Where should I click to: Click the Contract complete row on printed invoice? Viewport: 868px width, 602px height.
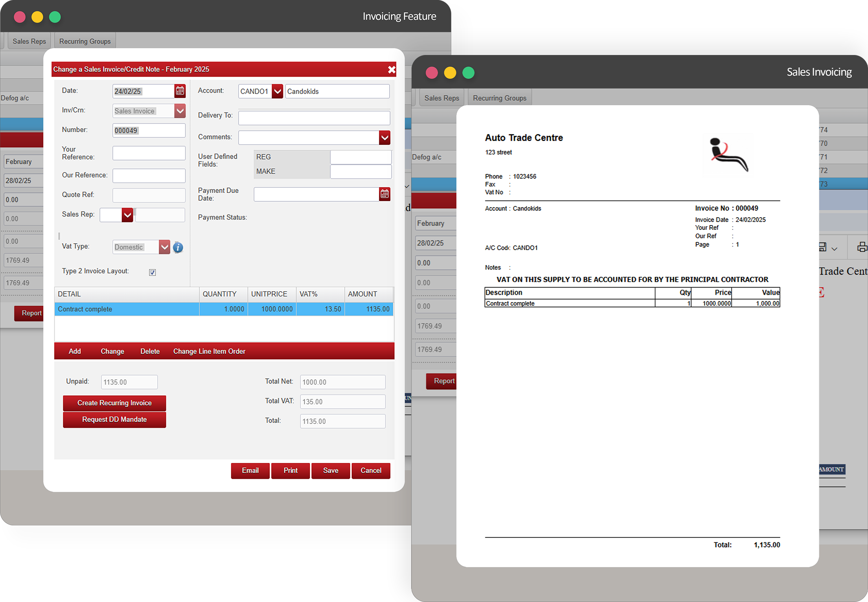(x=632, y=303)
